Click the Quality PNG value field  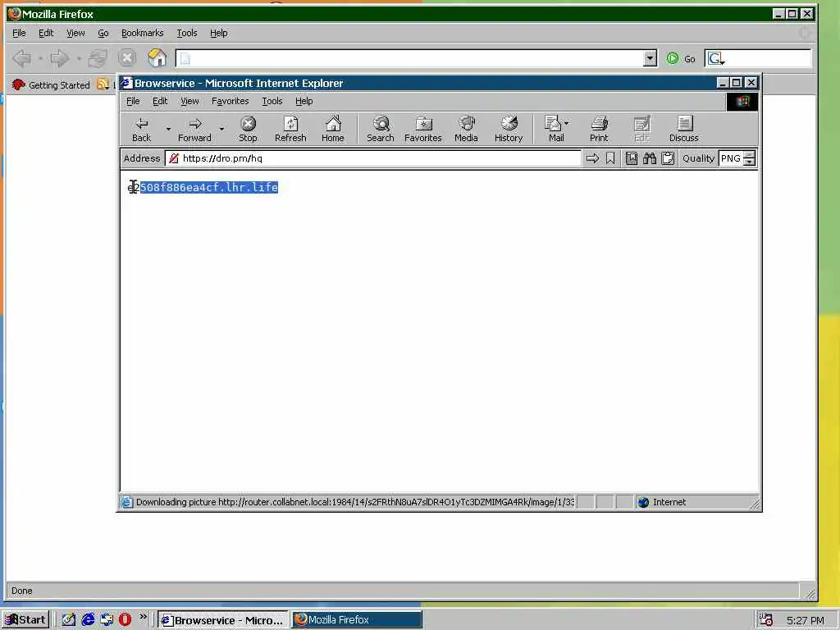pos(731,158)
